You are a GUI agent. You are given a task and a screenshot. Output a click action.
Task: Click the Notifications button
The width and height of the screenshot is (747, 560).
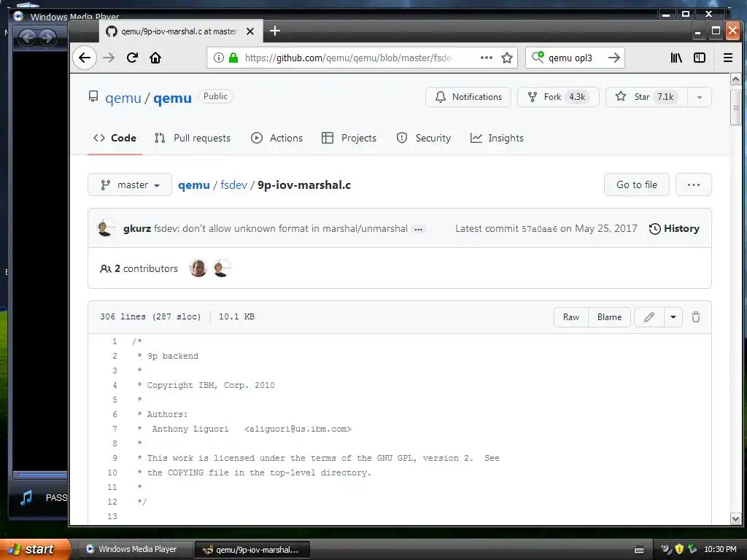point(468,97)
